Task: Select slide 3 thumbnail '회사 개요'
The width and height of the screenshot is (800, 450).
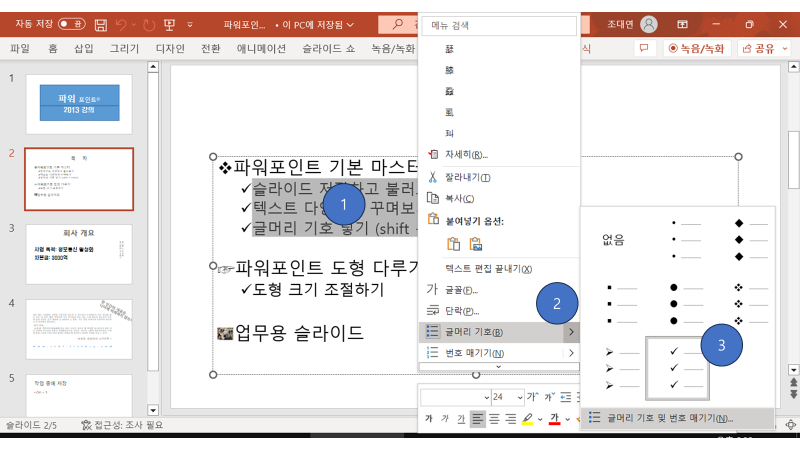Action: click(79, 254)
